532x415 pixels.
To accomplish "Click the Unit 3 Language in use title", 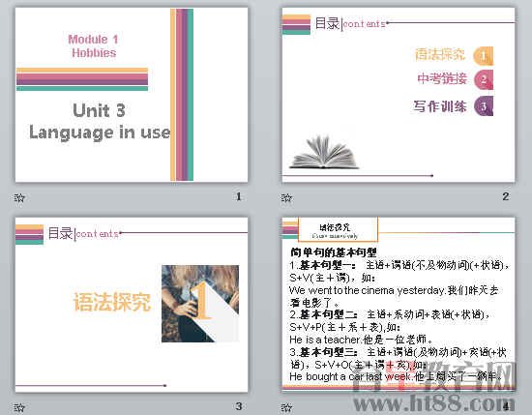I will 100,121.
